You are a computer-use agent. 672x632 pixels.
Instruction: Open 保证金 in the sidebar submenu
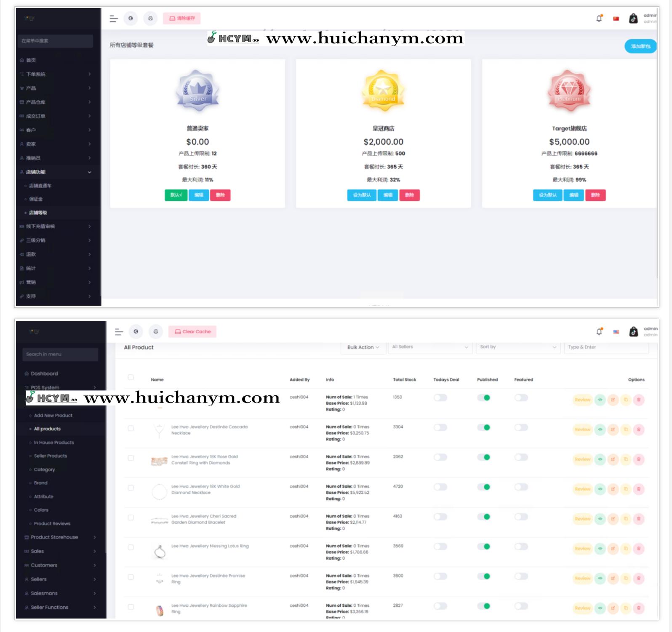[36, 199]
